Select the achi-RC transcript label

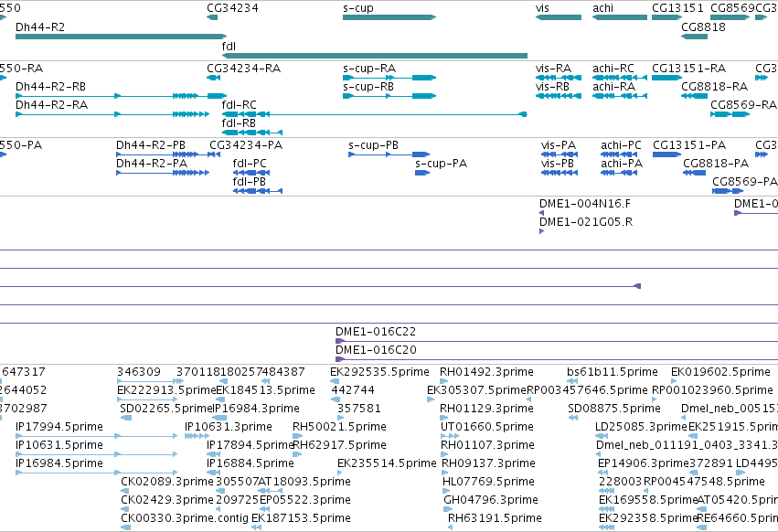pyautogui.click(x=613, y=68)
